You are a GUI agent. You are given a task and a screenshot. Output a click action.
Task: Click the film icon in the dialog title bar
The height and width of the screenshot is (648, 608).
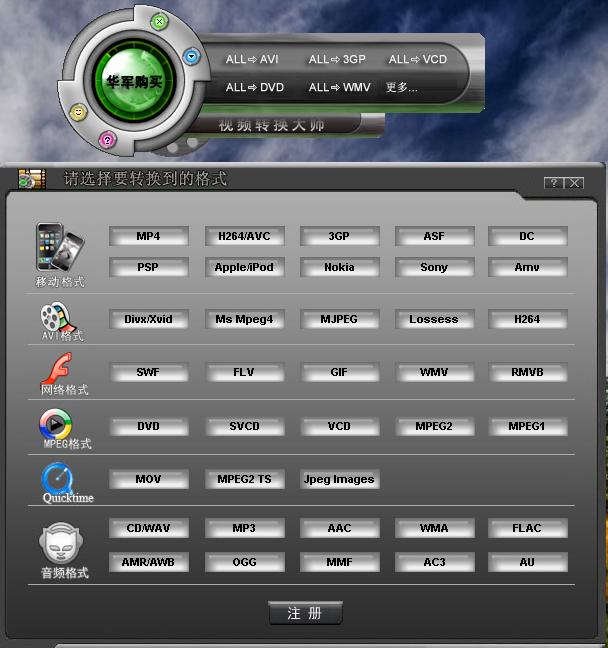[x=32, y=179]
